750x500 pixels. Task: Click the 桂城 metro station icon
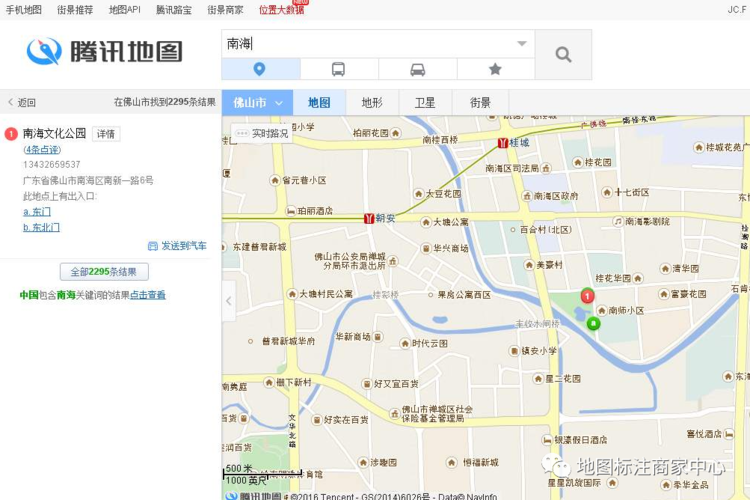tap(503, 143)
